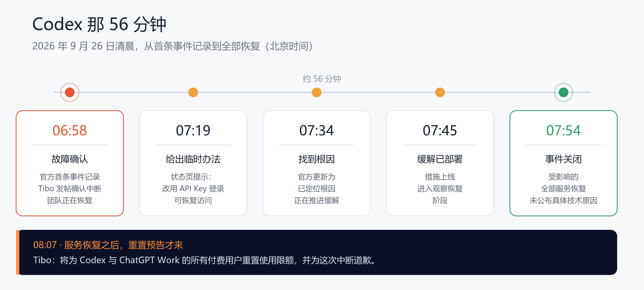This screenshot has height=290, width=644.
Task: Click the 2026 年 9 月 26 日 subtitle
Action: (x=173, y=46)
